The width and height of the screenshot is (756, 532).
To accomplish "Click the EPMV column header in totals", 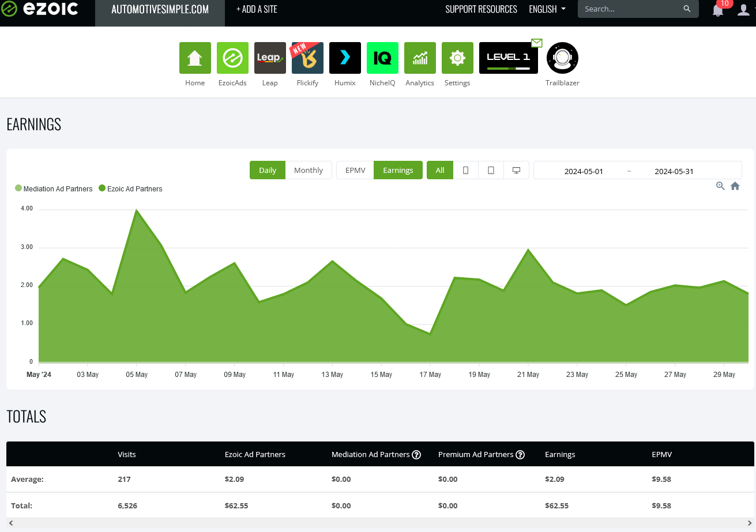I will [x=661, y=454].
